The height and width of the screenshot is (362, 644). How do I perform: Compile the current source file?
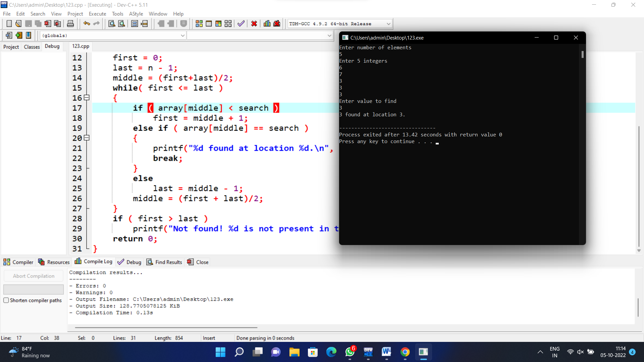coord(199,23)
